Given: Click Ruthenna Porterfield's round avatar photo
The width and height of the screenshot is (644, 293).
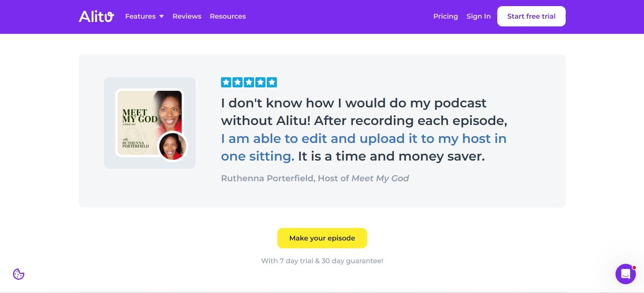Looking at the screenshot, I should click(173, 146).
